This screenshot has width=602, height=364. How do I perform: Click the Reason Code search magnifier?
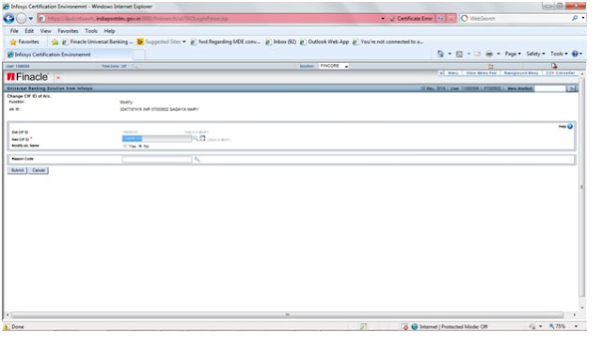[x=197, y=159]
